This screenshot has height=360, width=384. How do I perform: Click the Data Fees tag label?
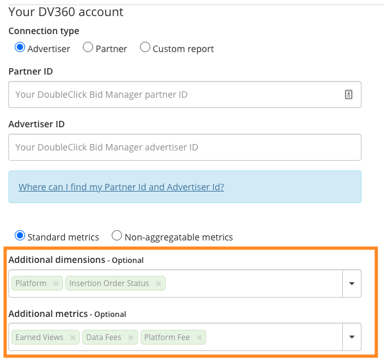coord(104,337)
